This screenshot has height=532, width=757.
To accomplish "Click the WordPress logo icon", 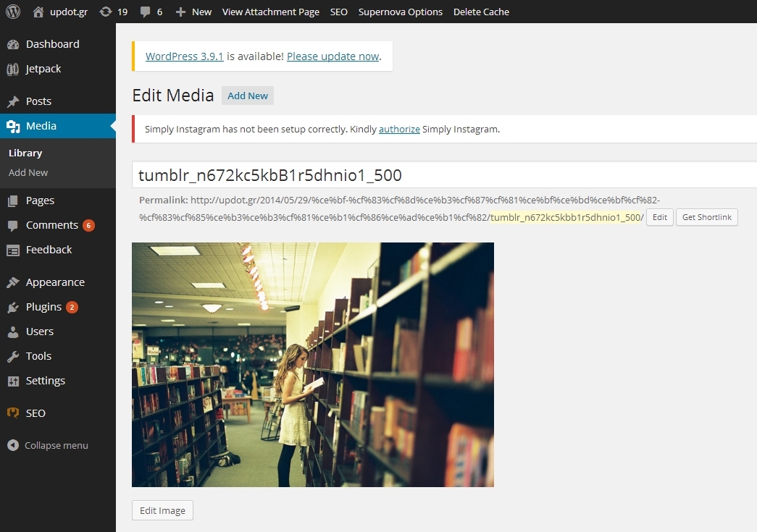I will [x=14, y=12].
